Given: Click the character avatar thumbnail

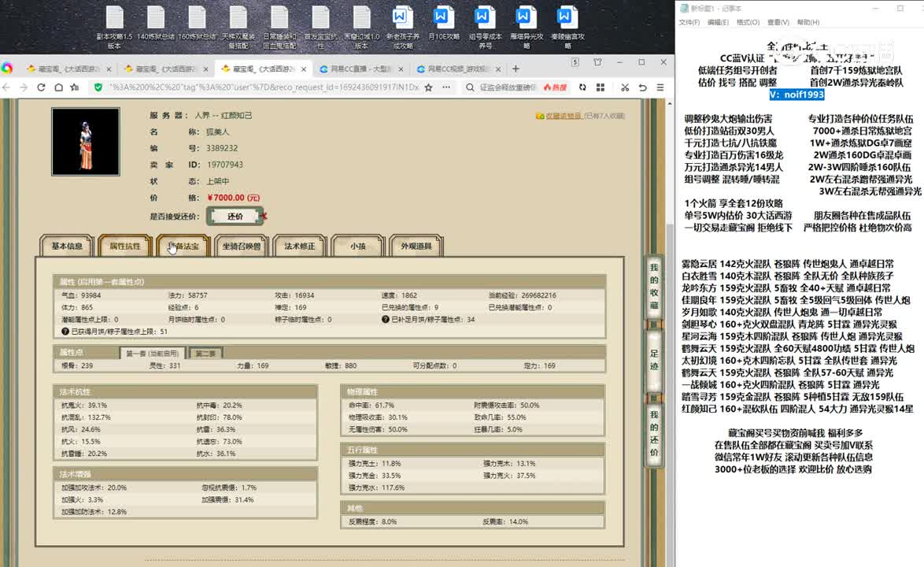Looking at the screenshot, I should click(x=86, y=142).
